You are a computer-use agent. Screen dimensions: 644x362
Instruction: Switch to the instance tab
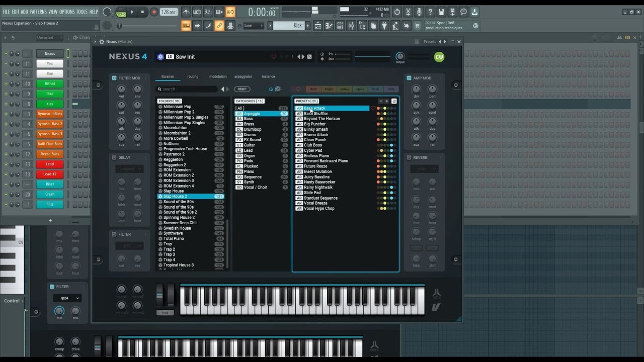(268, 77)
